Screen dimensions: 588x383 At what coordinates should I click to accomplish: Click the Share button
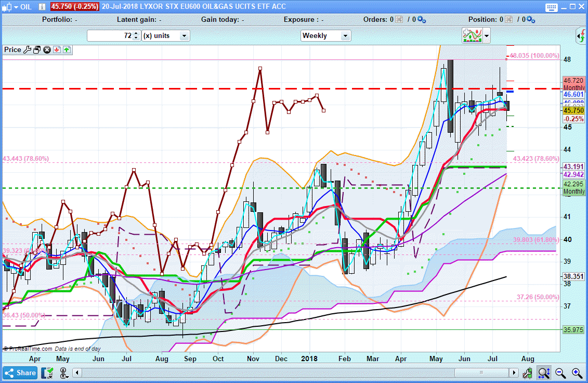[x=20, y=373]
